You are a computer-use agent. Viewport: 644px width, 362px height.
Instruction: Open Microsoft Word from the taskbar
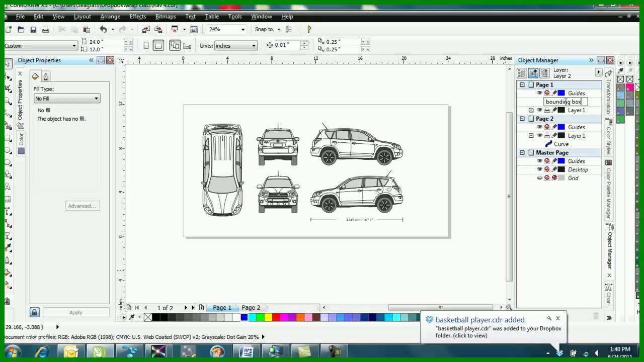[x=247, y=351]
